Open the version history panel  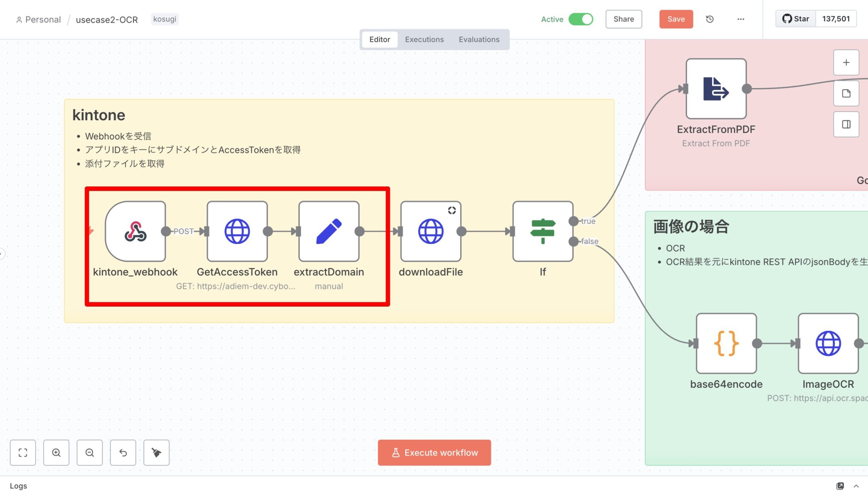(710, 19)
